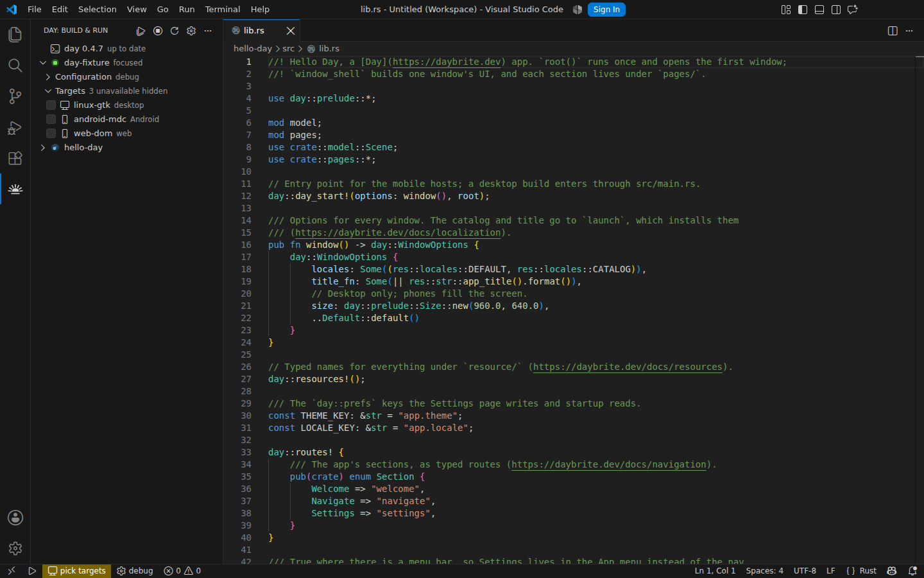The height and width of the screenshot is (578, 924).
Task: Click src in the breadcrumb
Action: click(x=289, y=49)
